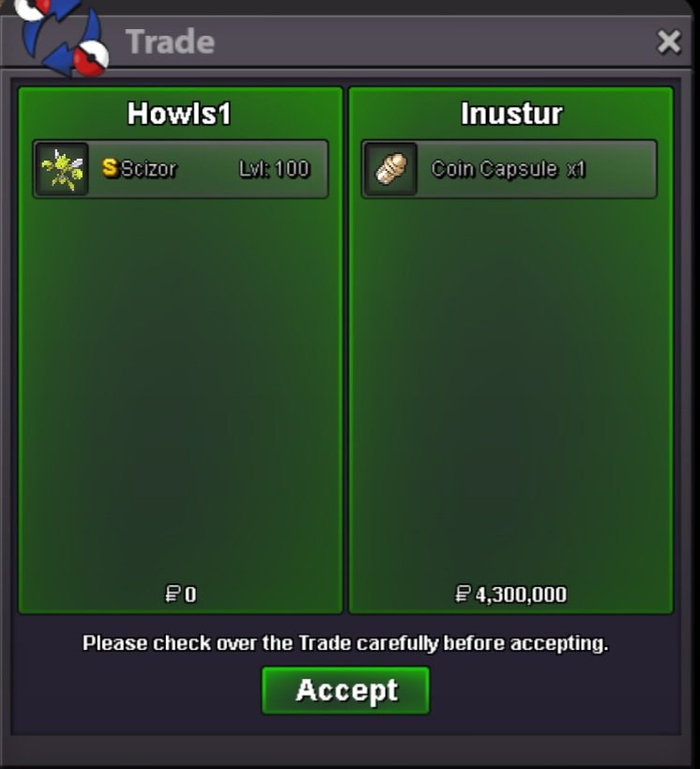The width and height of the screenshot is (700, 769).
Task: Select the Coin Capsule x1 entry
Action: tap(510, 169)
